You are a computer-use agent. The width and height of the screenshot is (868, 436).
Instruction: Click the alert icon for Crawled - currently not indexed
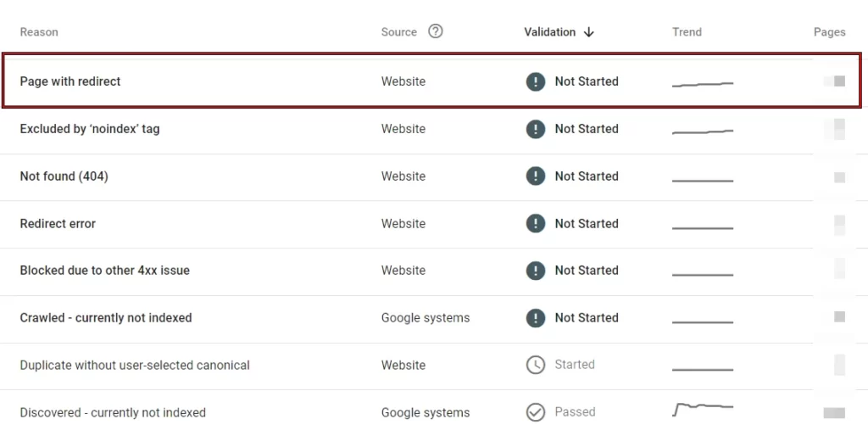click(536, 318)
